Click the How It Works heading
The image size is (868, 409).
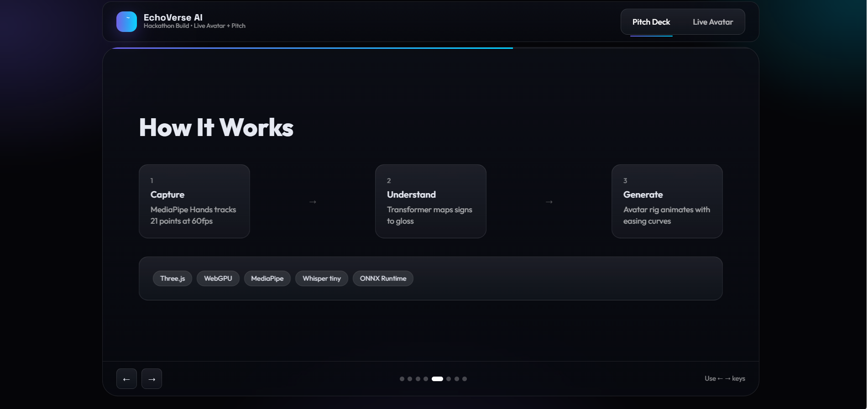coord(216,127)
